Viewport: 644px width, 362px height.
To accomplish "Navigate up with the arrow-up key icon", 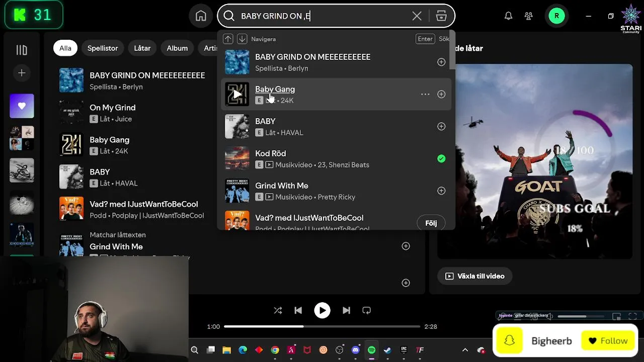I will pyautogui.click(x=228, y=39).
